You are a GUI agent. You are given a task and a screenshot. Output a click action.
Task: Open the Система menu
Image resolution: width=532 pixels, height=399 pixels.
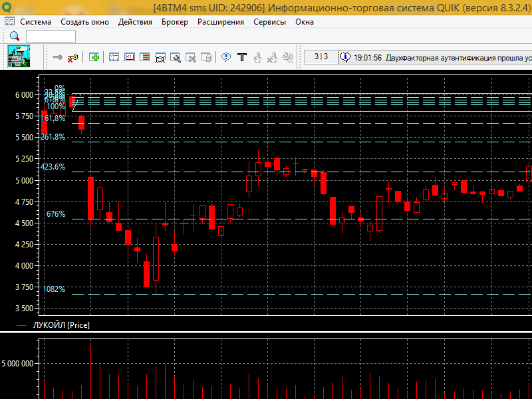(x=35, y=22)
